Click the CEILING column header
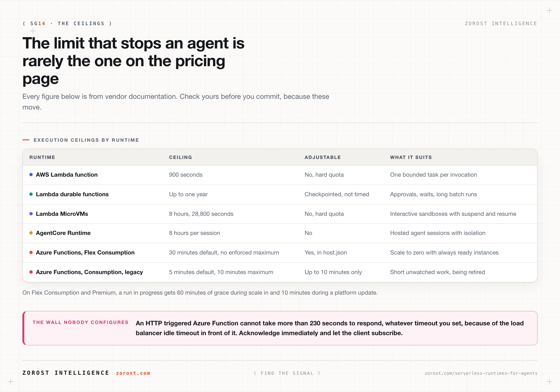560x392 pixels. [x=181, y=157]
